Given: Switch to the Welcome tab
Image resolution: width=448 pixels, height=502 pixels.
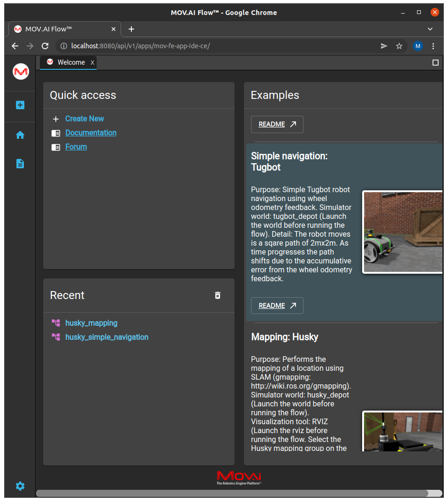Looking at the screenshot, I should click(68, 62).
